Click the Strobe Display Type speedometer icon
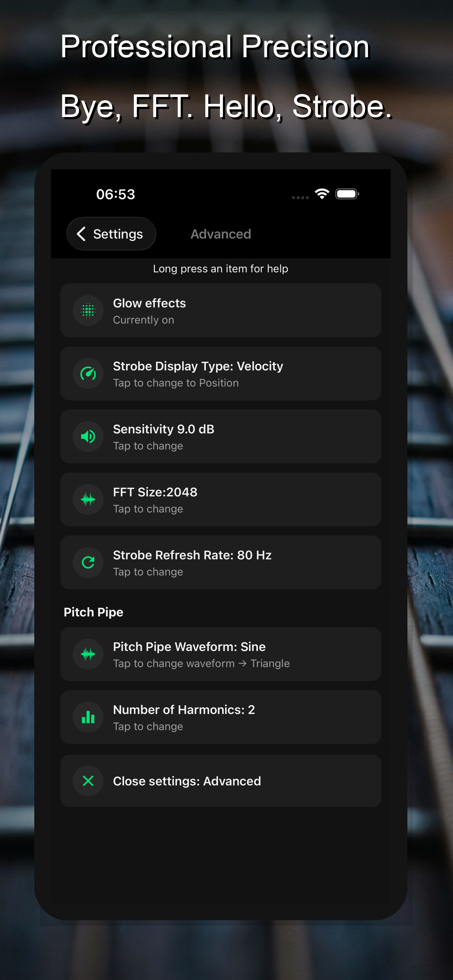The image size is (453, 980). click(88, 374)
